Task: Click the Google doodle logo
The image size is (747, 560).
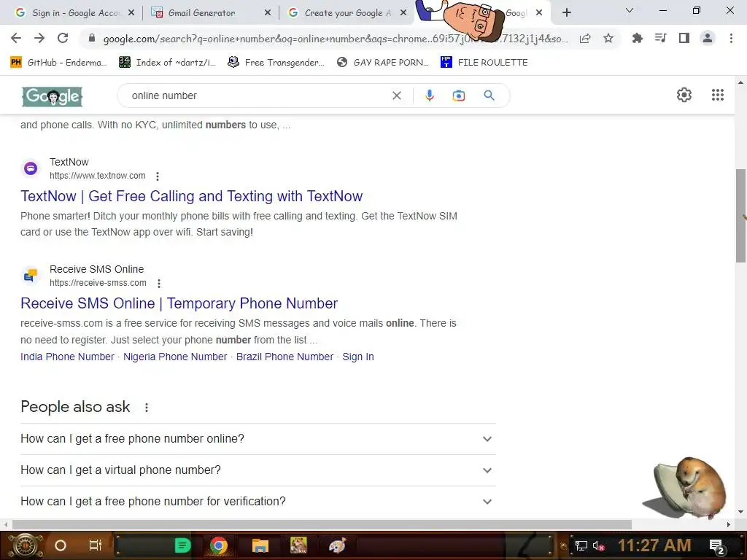Action: click(x=53, y=97)
